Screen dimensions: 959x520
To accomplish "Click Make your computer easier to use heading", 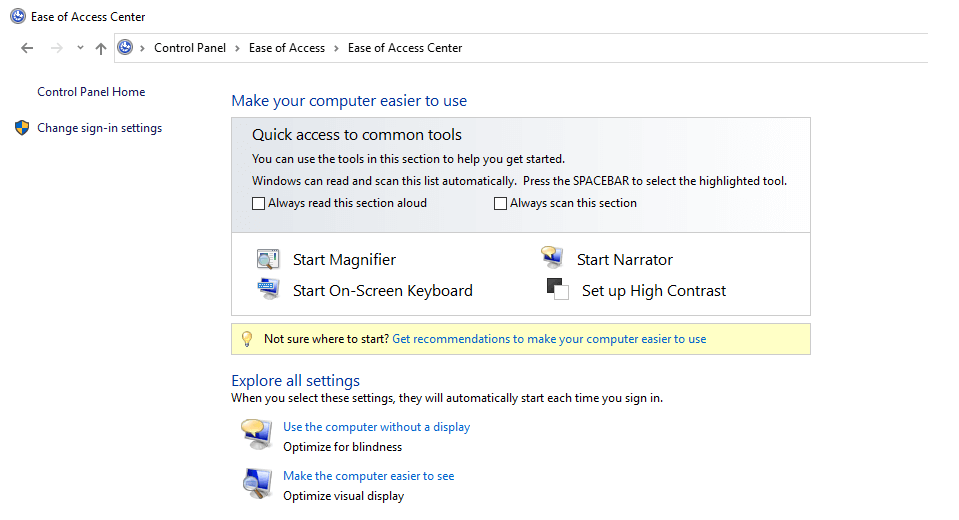I will [x=349, y=101].
